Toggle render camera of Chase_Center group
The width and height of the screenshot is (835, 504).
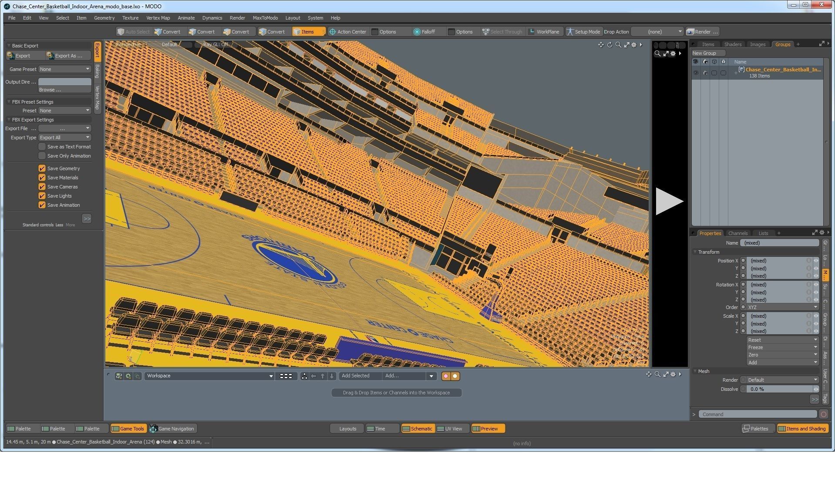(705, 73)
